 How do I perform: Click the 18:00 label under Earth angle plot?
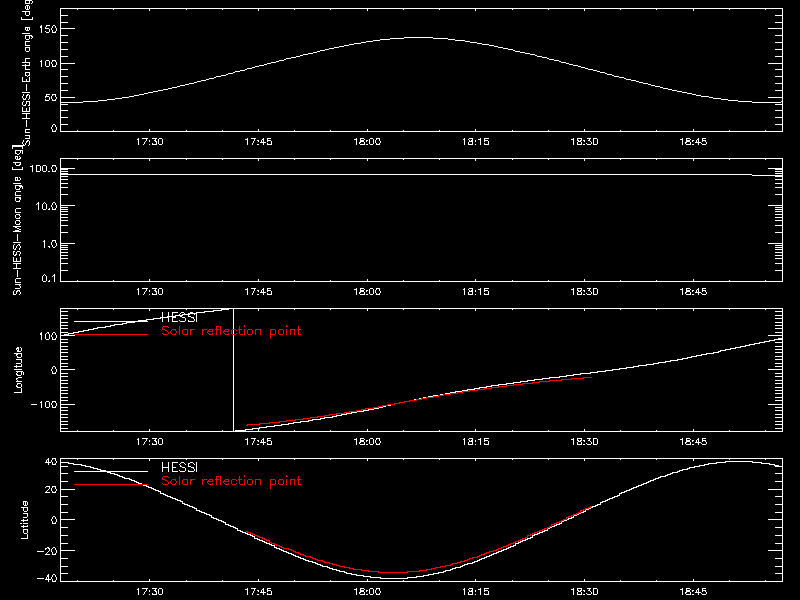point(367,142)
